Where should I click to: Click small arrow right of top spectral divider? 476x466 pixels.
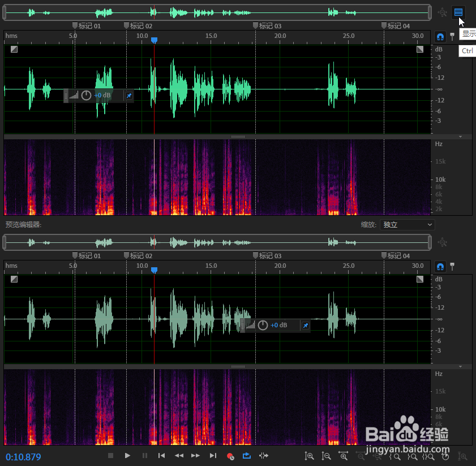[461, 136]
